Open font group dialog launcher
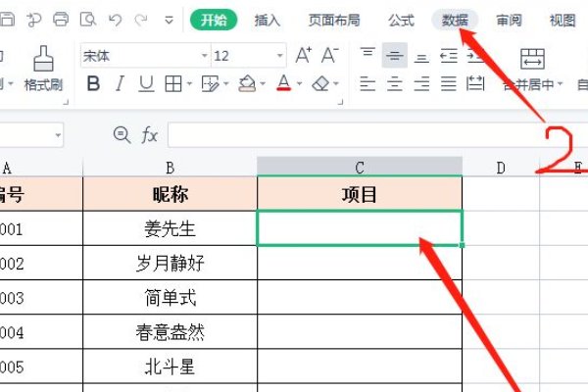This screenshot has height=392, width=588. click(341, 101)
